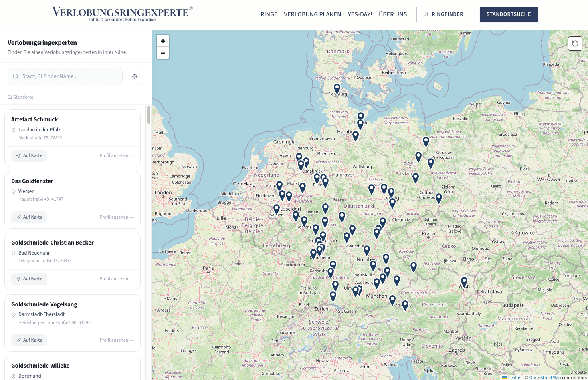Open Verlobung planen menu
This screenshot has width=588, height=380.
pos(313,14)
